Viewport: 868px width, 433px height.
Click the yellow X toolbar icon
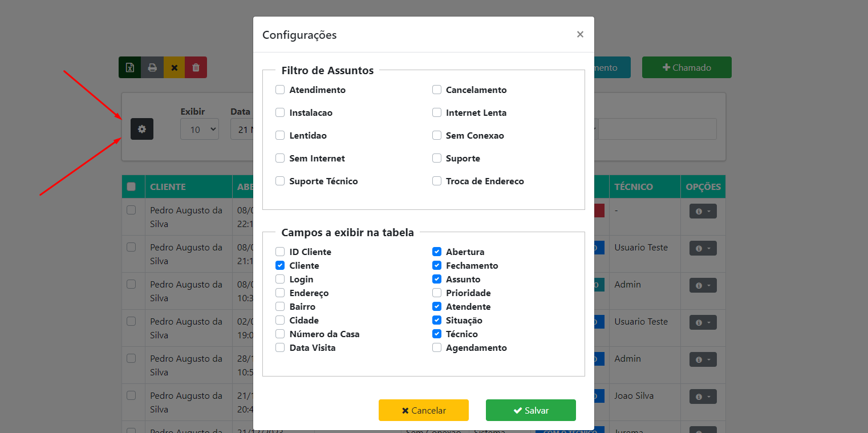pos(174,67)
